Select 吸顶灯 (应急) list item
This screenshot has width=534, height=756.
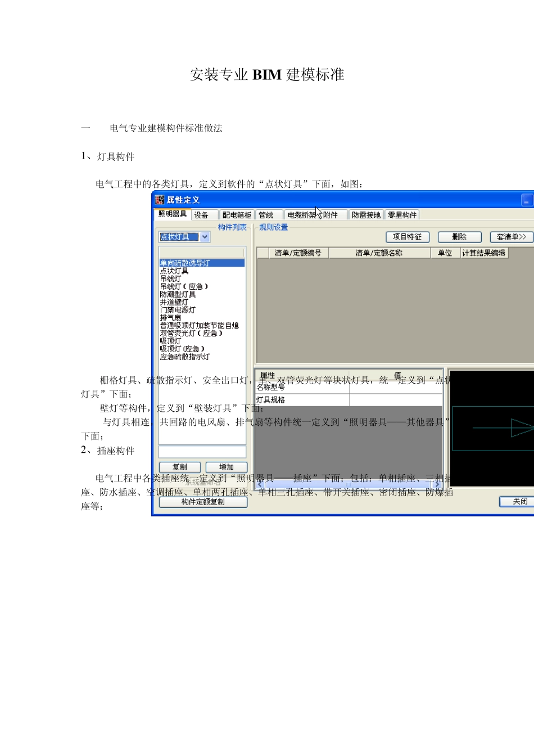(182, 349)
